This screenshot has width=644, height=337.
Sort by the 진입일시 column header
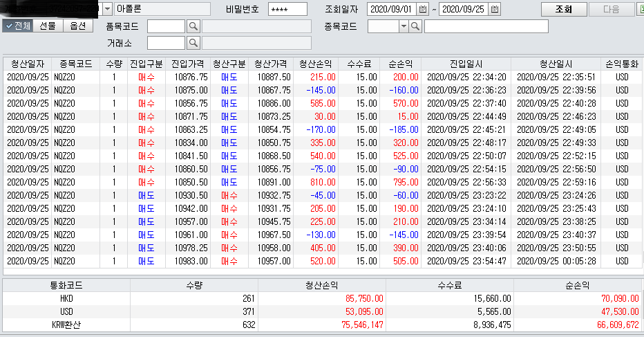pyautogui.click(x=466, y=64)
